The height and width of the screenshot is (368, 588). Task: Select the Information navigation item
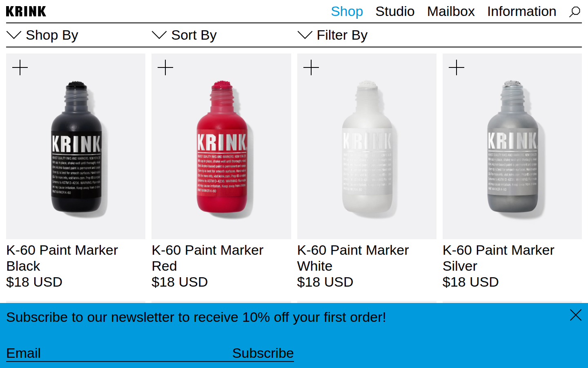click(521, 11)
